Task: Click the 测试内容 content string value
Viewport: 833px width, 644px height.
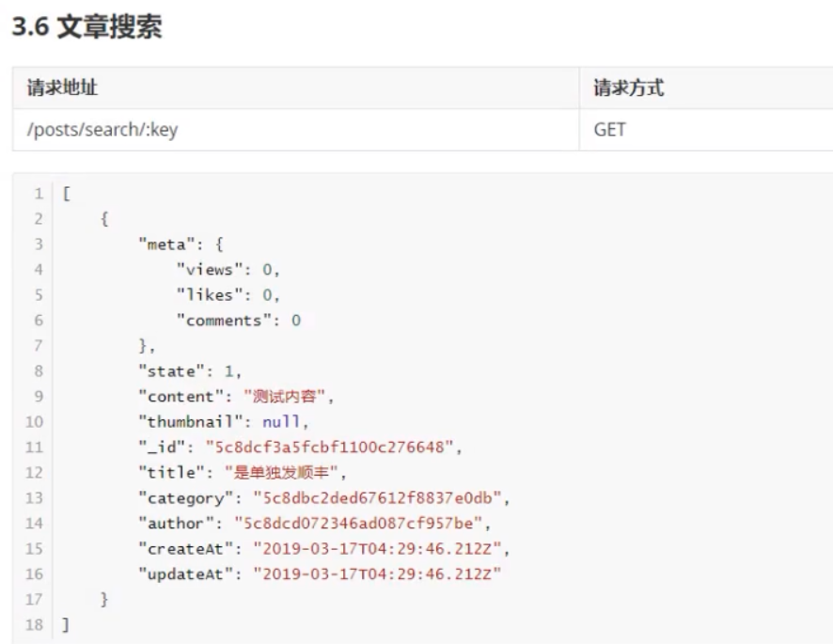Action: tap(288, 397)
